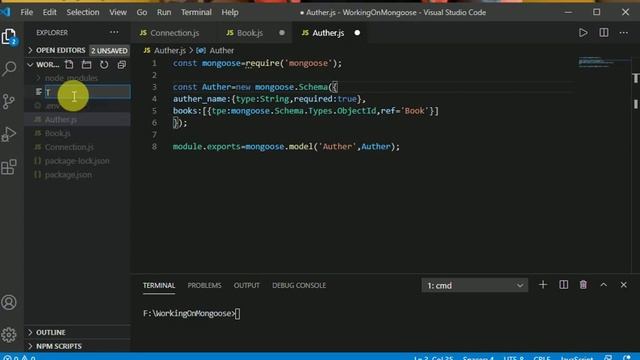640x360 pixels.
Task: Open the File menu
Action: click(x=27, y=12)
